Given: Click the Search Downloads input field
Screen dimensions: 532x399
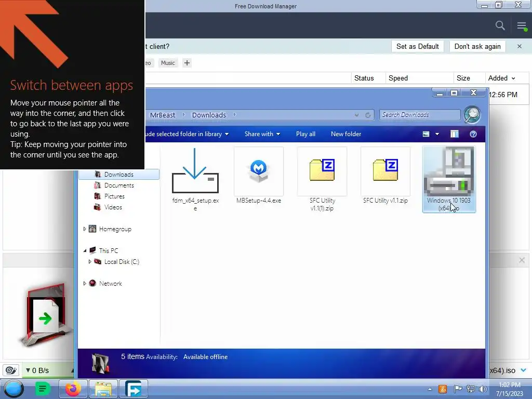Looking at the screenshot, I should (420, 115).
